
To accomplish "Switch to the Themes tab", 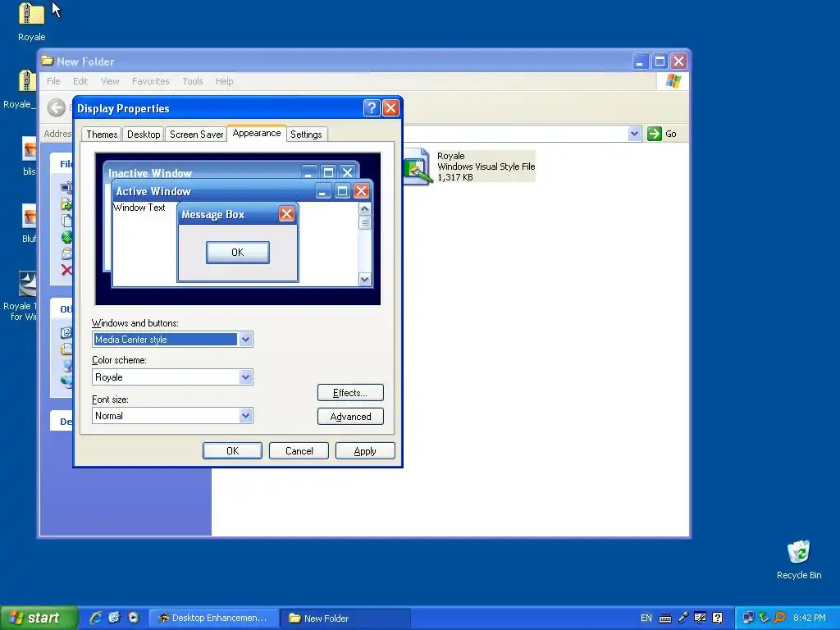I will [102, 134].
